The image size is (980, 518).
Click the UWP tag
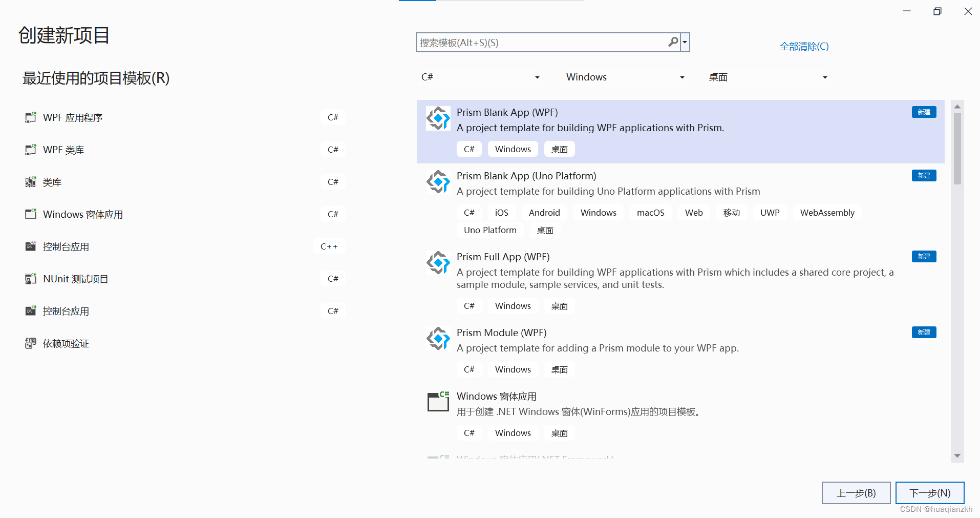coord(770,213)
